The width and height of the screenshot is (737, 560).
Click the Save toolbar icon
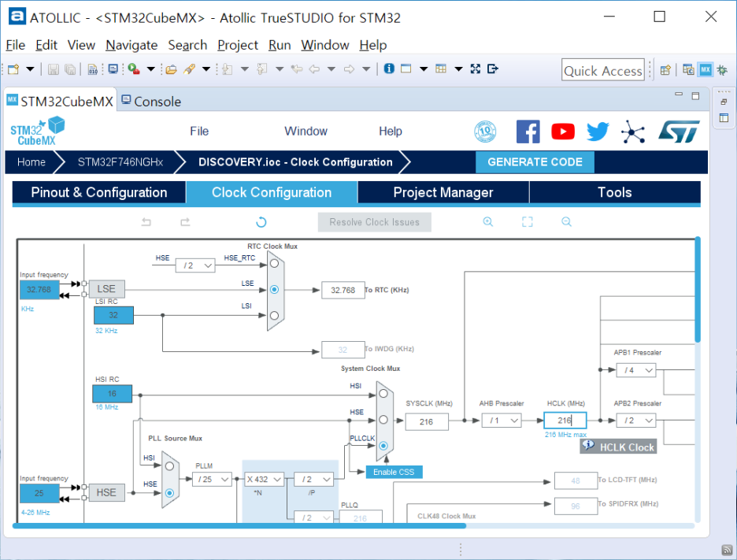pyautogui.click(x=53, y=69)
